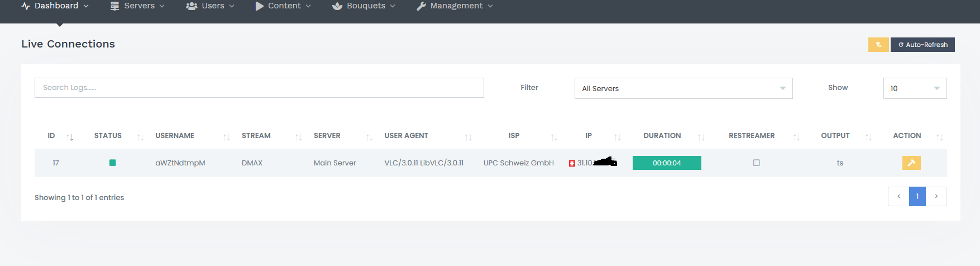Click the yellow hammer action icon
The image size is (980, 266).
[911, 163]
